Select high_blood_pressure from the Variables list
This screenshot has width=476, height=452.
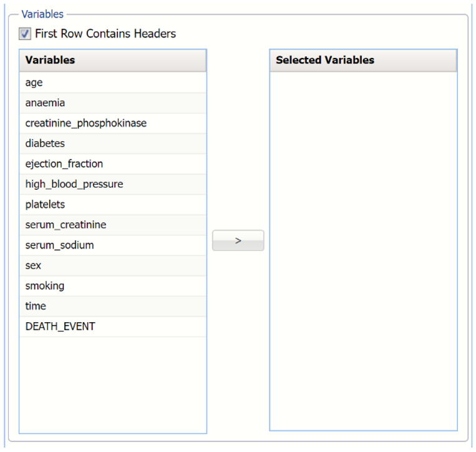pos(74,184)
